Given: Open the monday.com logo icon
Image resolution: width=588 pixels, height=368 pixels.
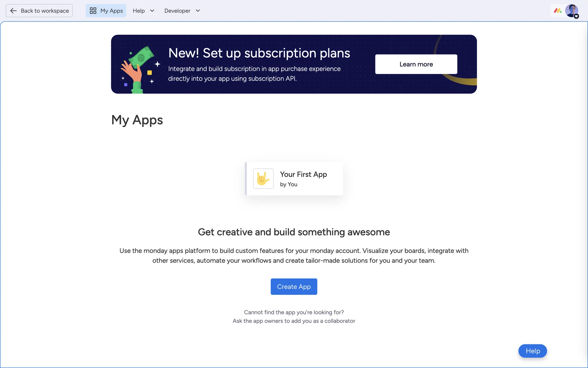Looking at the screenshot, I should [558, 11].
